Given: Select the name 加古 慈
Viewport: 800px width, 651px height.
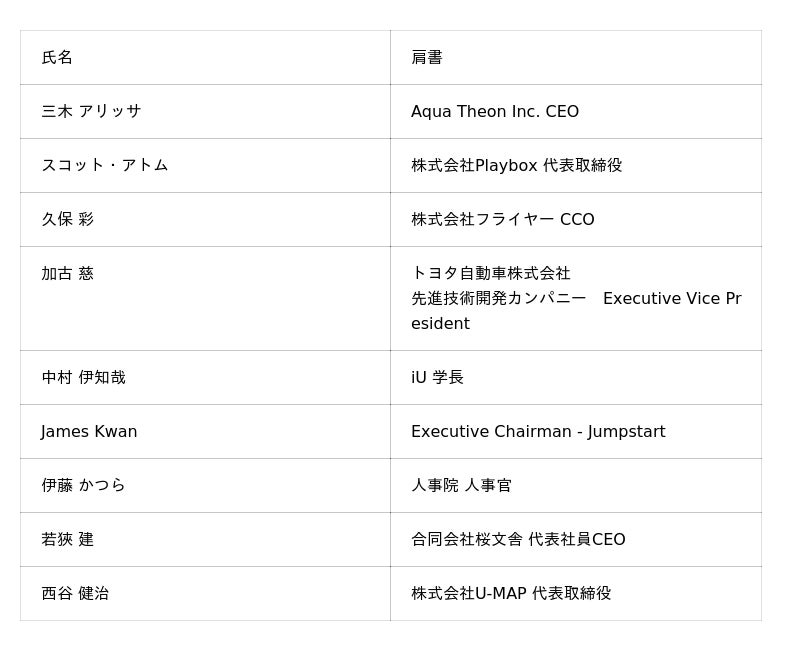Looking at the screenshot, I should tap(67, 273).
